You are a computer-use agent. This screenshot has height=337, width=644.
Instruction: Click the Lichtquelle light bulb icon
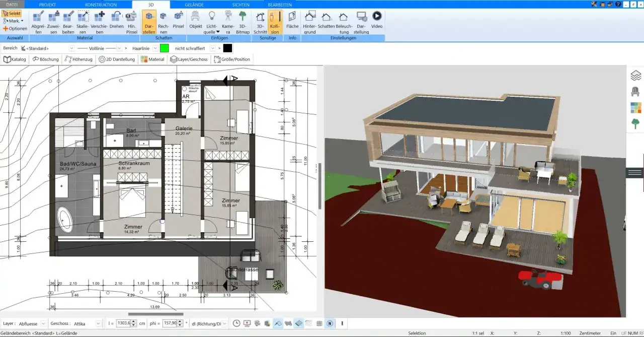[x=212, y=16]
